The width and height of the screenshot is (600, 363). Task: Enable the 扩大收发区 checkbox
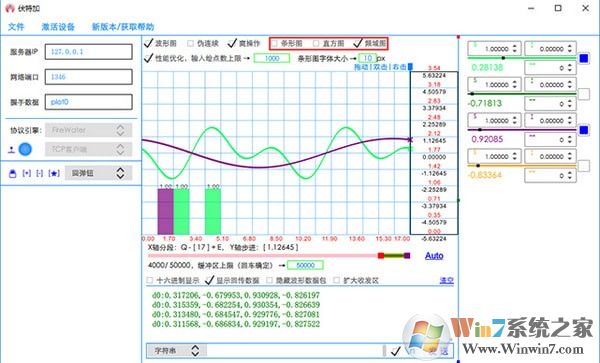[x=336, y=280]
